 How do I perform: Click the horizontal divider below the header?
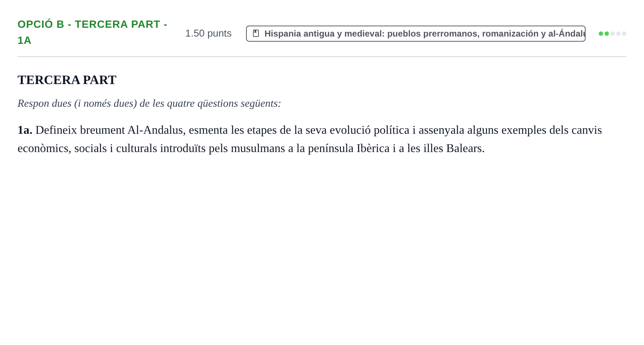[x=322, y=57]
